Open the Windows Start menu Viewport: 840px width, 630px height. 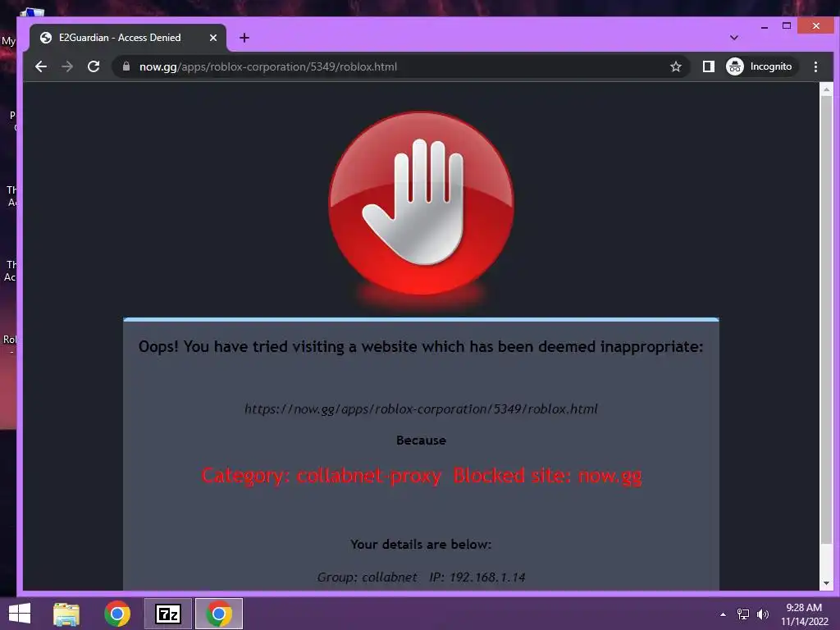coord(20,614)
